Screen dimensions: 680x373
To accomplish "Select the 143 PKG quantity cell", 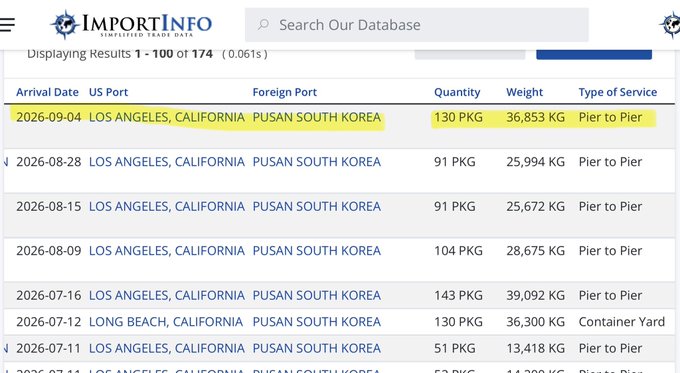I will coord(458,295).
